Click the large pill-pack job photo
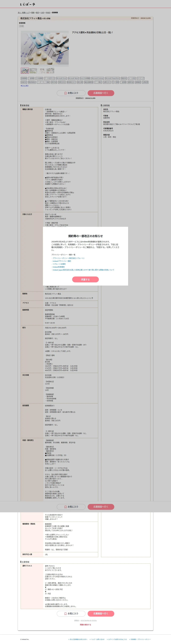Screen dimensions: 171x644 [x=45, y=49]
